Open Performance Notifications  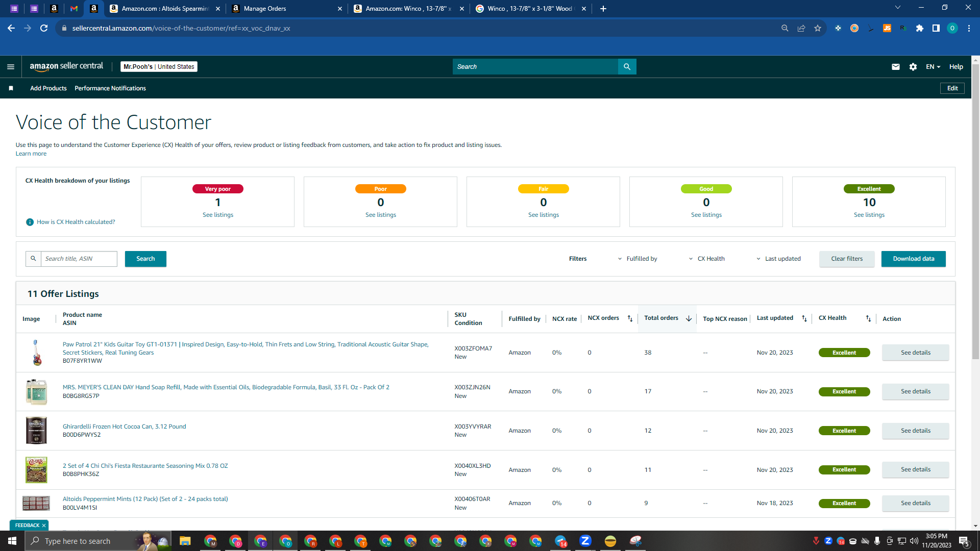pos(110,88)
